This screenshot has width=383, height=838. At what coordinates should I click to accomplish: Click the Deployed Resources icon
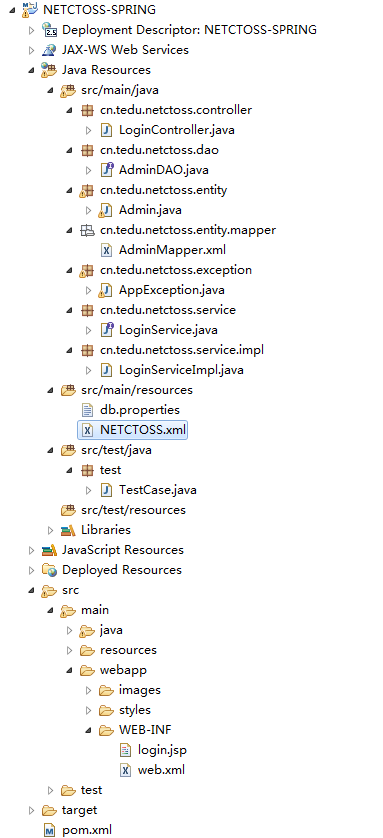pyautogui.click(x=49, y=570)
